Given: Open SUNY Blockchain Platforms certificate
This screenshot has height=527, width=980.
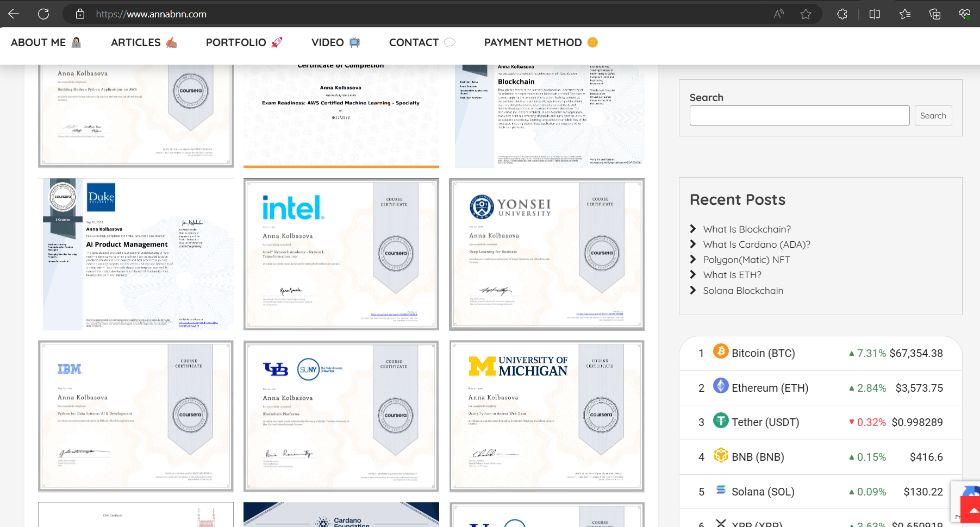Looking at the screenshot, I should (341, 416).
